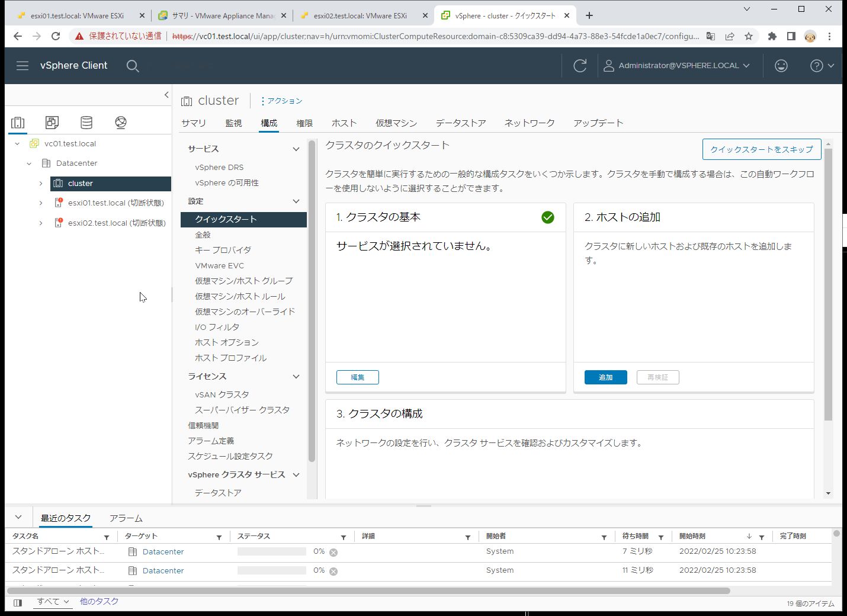The width and height of the screenshot is (847, 616).
Task: Select esxi02.test.local disconnected host
Action: click(x=117, y=223)
